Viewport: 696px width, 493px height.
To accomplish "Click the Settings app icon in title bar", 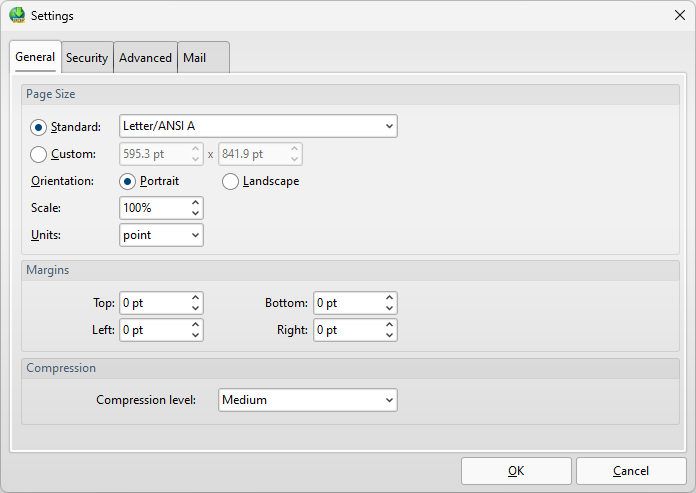I will (x=17, y=16).
